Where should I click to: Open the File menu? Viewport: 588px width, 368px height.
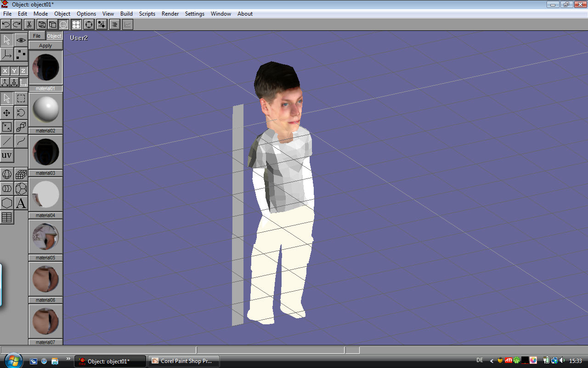coord(7,14)
